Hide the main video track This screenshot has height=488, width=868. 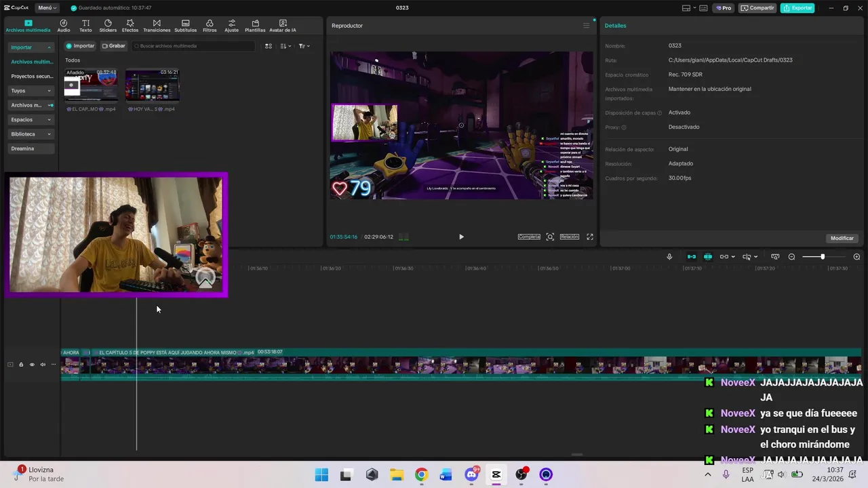click(x=32, y=365)
